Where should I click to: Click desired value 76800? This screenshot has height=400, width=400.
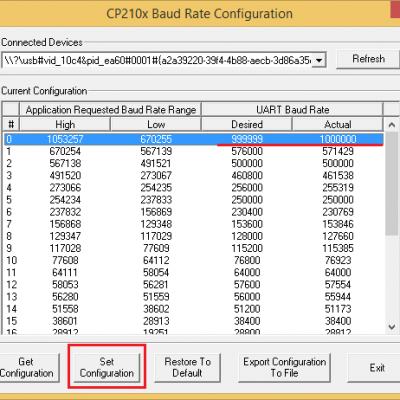[x=247, y=260]
